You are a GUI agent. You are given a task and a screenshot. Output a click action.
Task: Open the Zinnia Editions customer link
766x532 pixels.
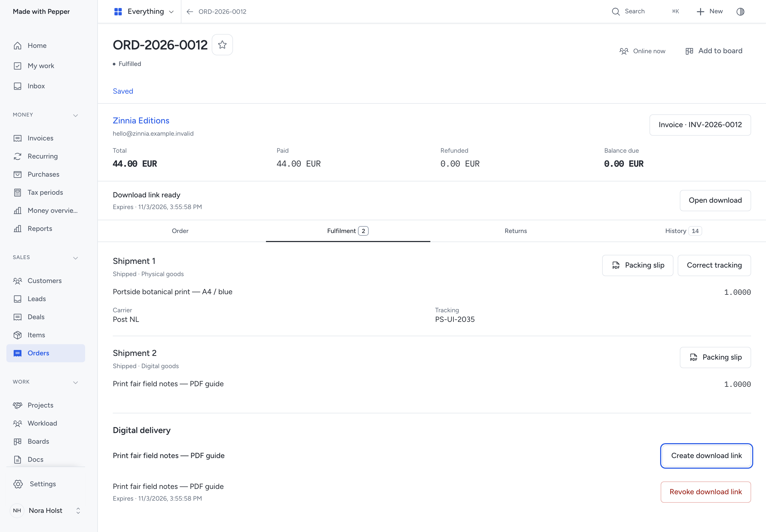141,121
